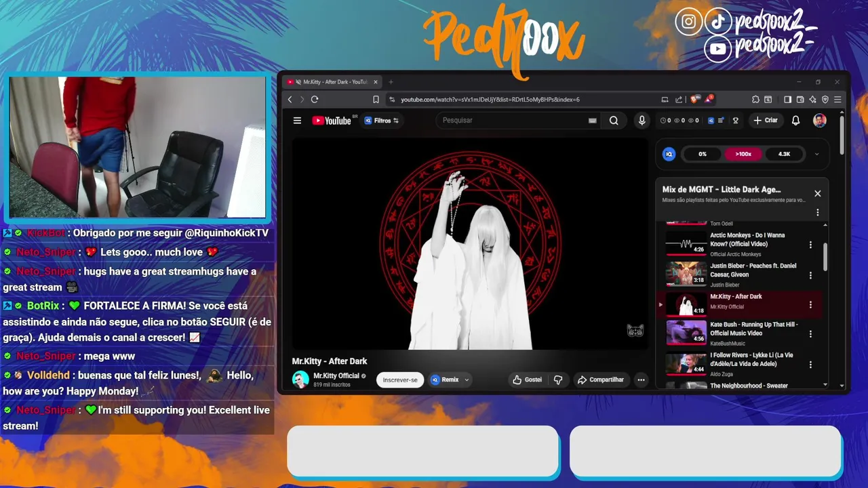Open the browser main menu
Screen dimensions: 868x488
838,100
